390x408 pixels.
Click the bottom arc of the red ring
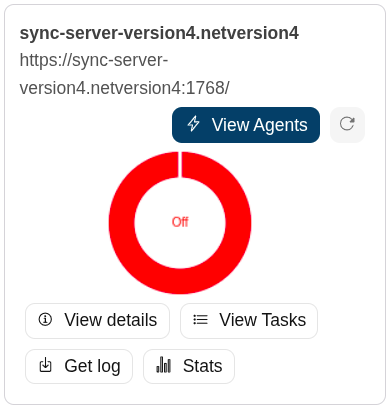[x=180, y=281]
